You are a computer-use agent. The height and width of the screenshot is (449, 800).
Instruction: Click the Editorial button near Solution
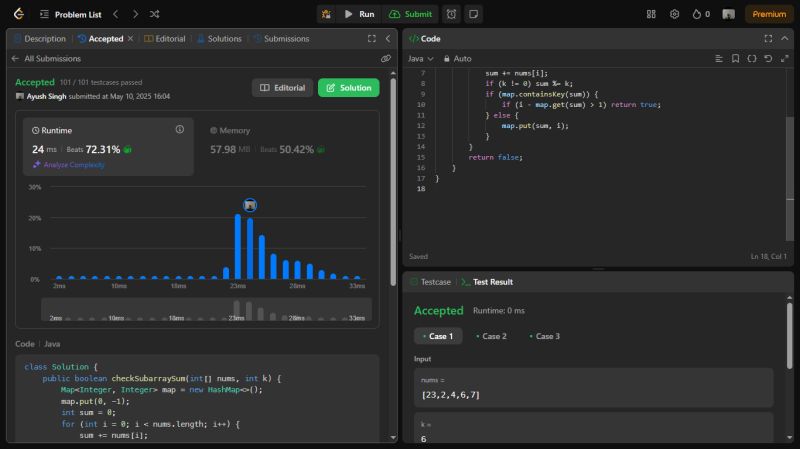pos(282,88)
